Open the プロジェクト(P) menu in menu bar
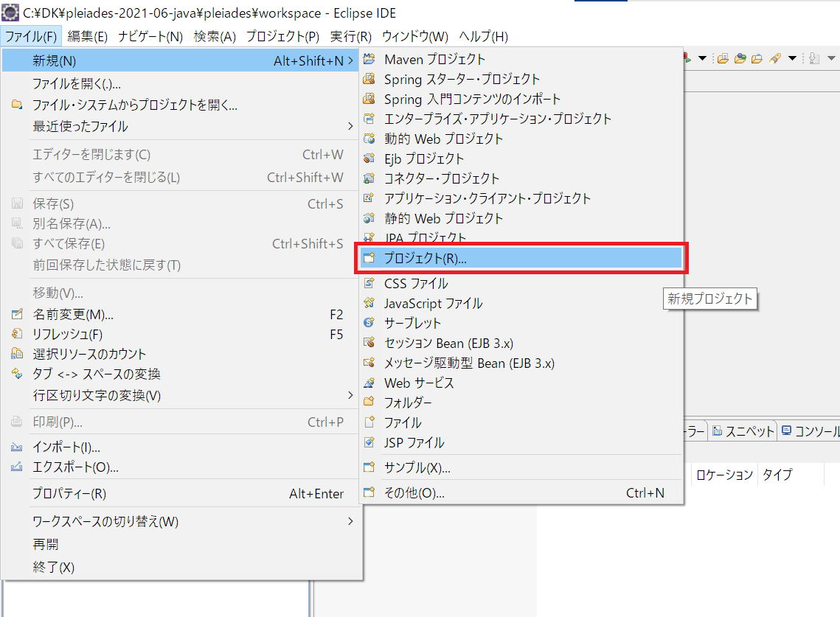 click(x=283, y=36)
